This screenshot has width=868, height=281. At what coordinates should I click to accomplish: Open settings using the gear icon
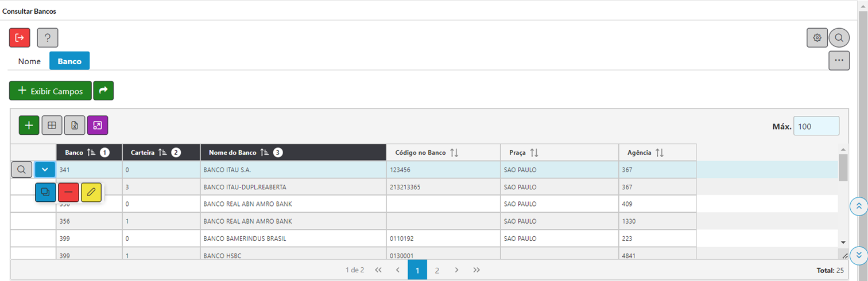pos(817,38)
